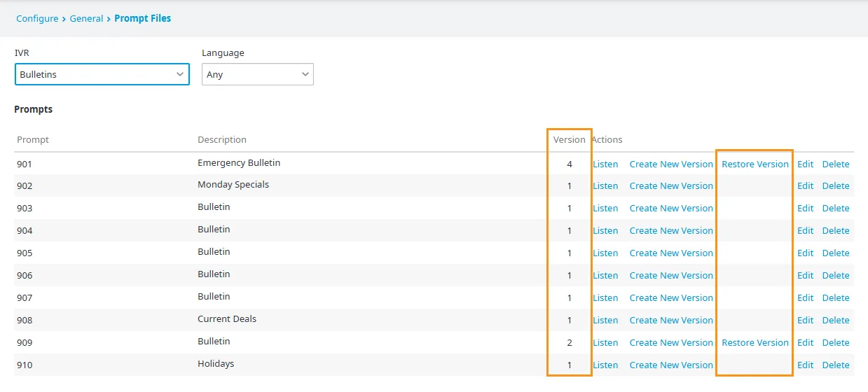Edit prompt 907
Screen dimensions: 868x392
(x=806, y=298)
